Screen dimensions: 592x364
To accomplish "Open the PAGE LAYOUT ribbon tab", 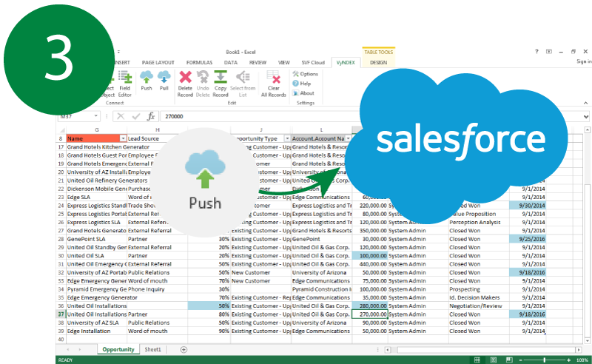I will coord(158,63).
